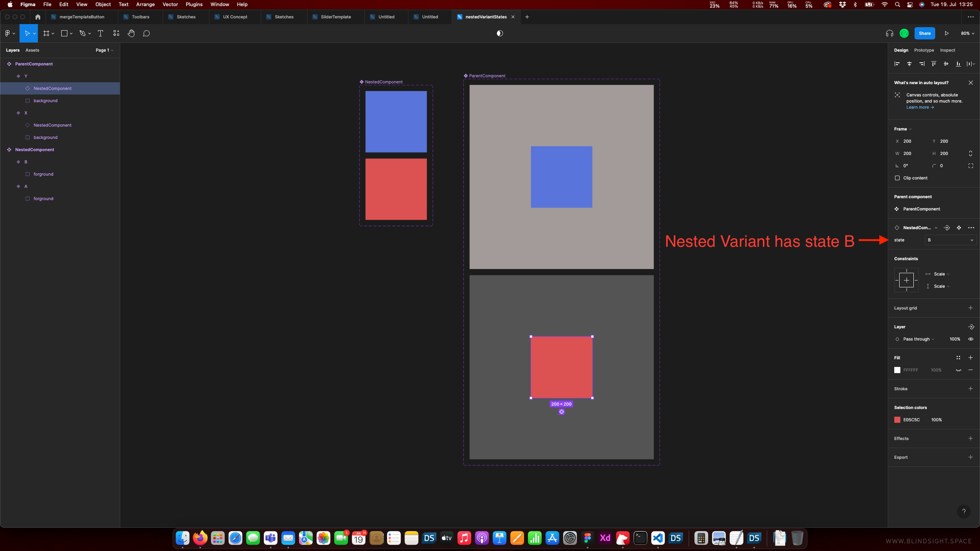Open the Plugins menu
The image size is (980, 551).
194,5
